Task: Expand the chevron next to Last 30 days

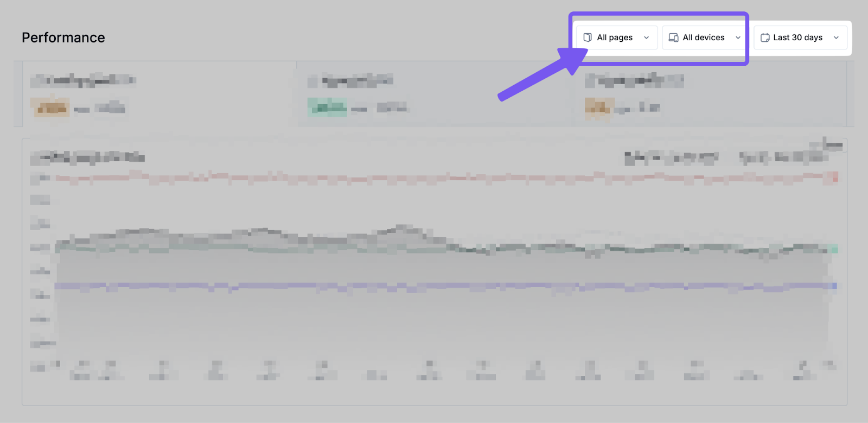Action: click(836, 37)
